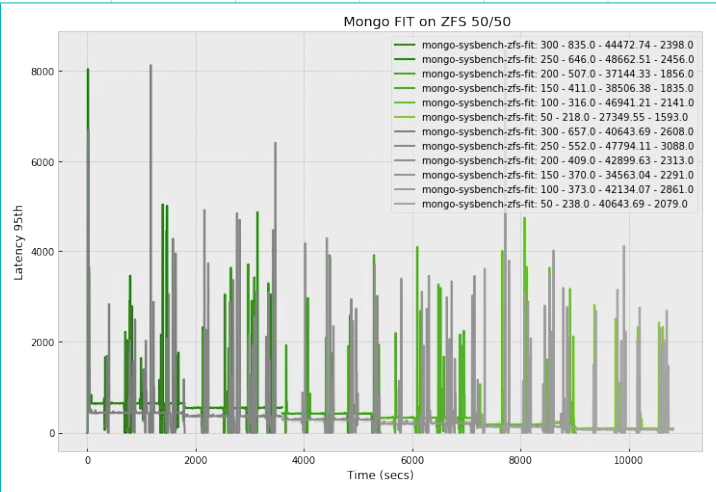Click the 0 tick on Latency axis
716x492 pixels.
[50, 433]
